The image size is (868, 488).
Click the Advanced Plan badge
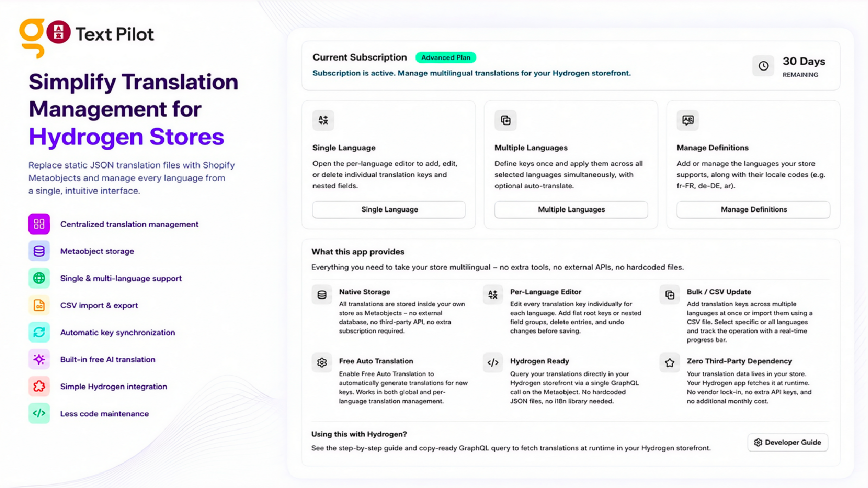pyautogui.click(x=446, y=57)
